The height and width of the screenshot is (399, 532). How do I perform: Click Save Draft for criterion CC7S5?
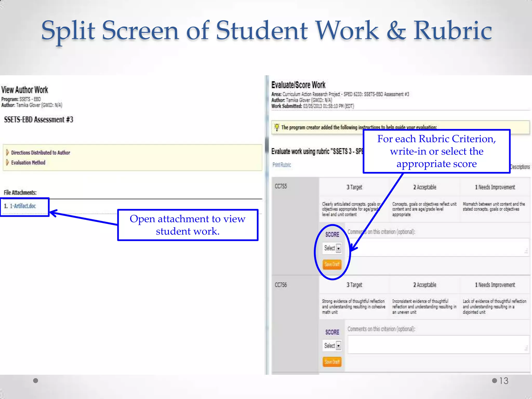[332, 264]
